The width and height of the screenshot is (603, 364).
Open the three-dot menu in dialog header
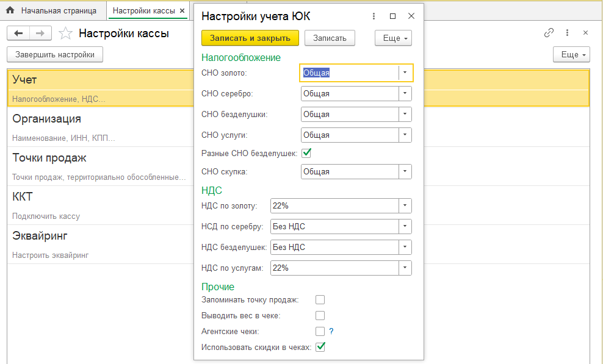coord(374,16)
